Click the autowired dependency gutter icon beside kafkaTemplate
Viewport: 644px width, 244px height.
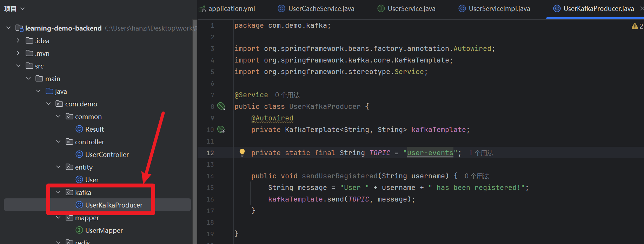coord(221,130)
